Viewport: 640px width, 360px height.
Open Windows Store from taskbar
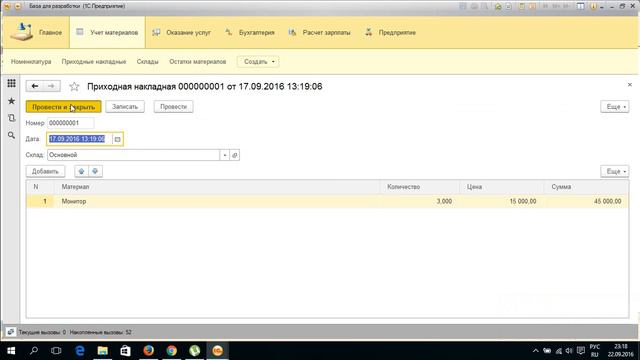point(125,351)
